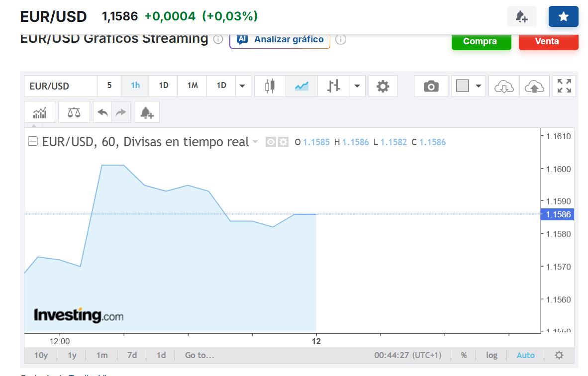Viewport: 588px width, 376px height.
Task: Take a chart snapshot with the camera icon
Action: (431, 86)
